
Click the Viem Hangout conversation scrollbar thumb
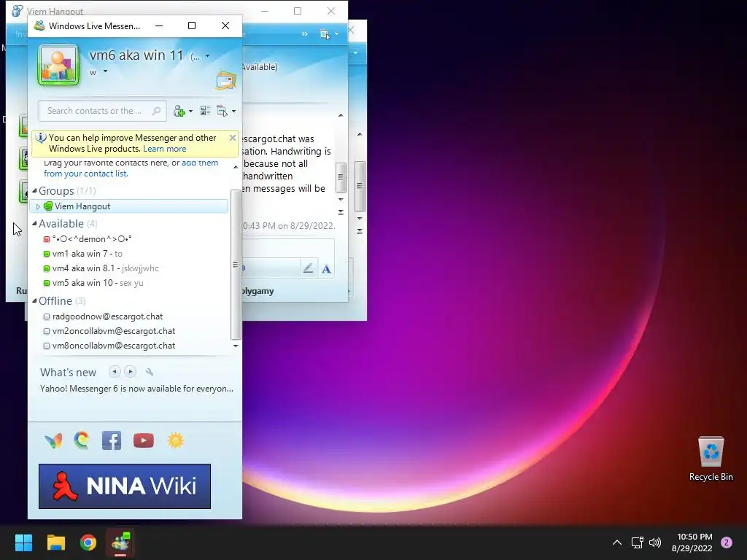(x=341, y=177)
